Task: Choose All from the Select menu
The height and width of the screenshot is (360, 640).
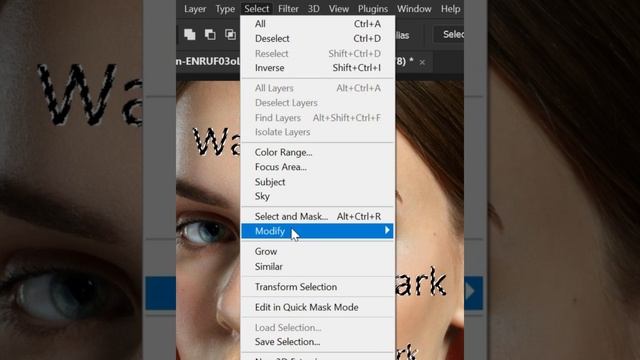Action: pos(318,24)
